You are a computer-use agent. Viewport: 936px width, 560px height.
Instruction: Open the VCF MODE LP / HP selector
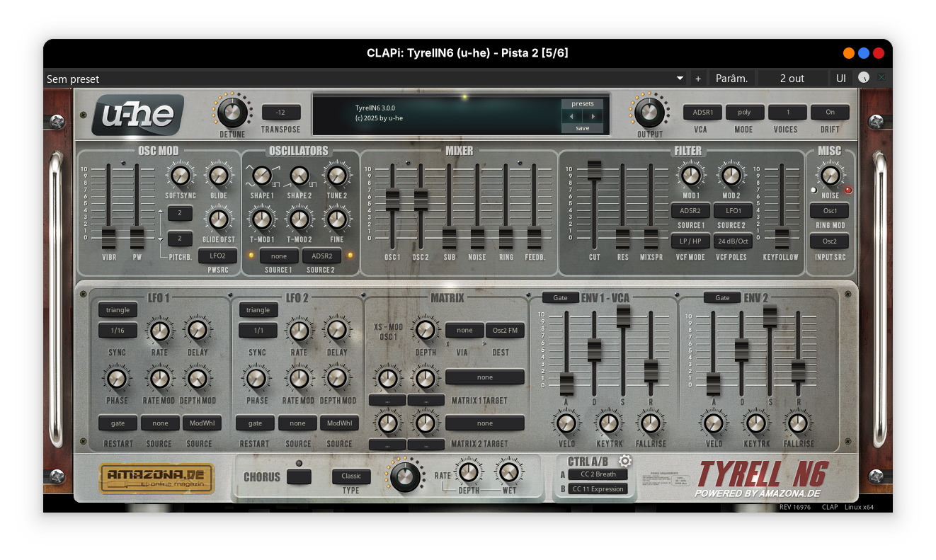click(x=690, y=241)
